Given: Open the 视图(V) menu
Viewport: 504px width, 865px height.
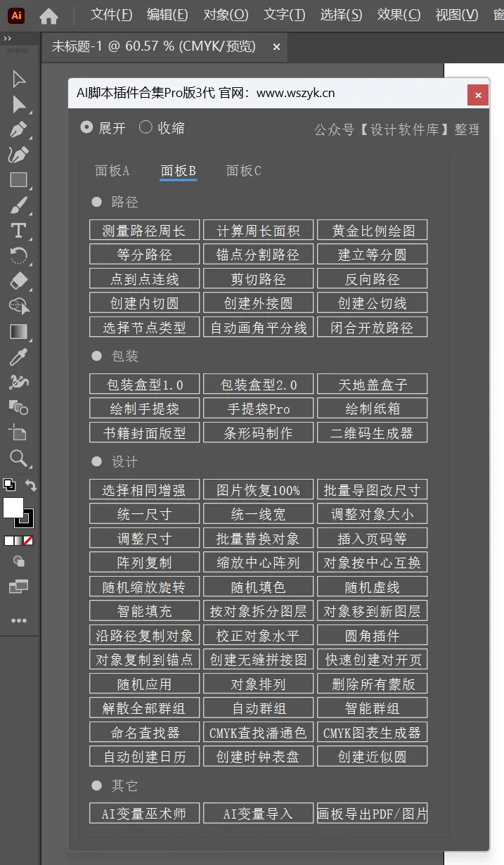Looking at the screenshot, I should click(457, 15).
